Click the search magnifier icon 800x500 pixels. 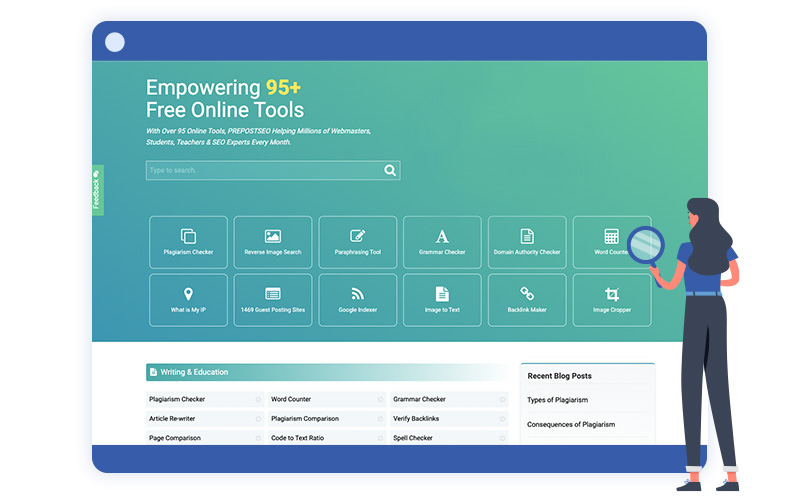coord(390,170)
